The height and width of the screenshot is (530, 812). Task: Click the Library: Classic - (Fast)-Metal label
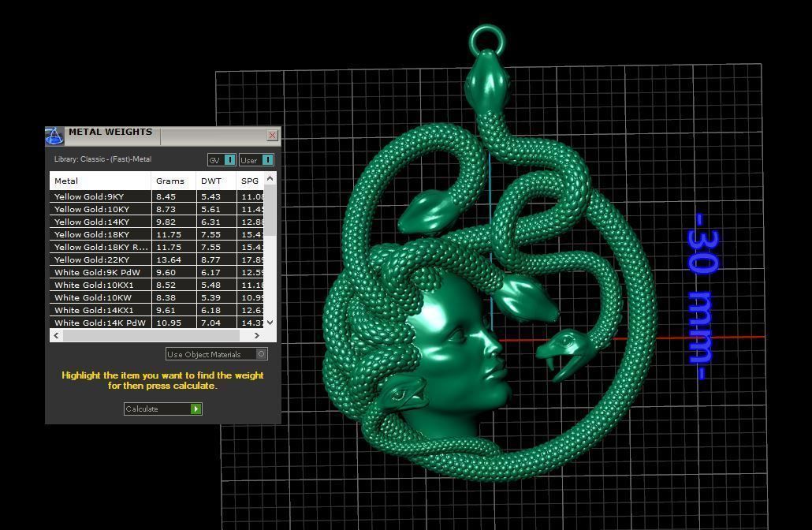click(102, 159)
